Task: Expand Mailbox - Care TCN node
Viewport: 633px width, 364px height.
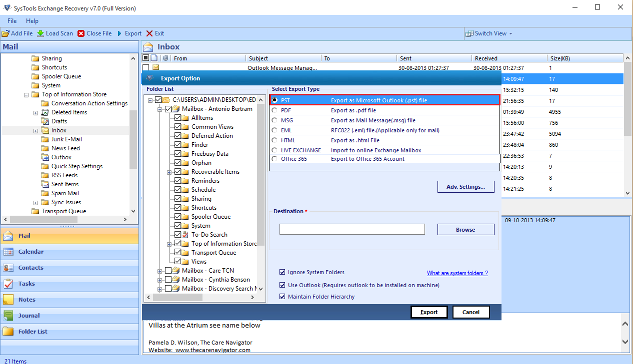Action: (x=160, y=271)
